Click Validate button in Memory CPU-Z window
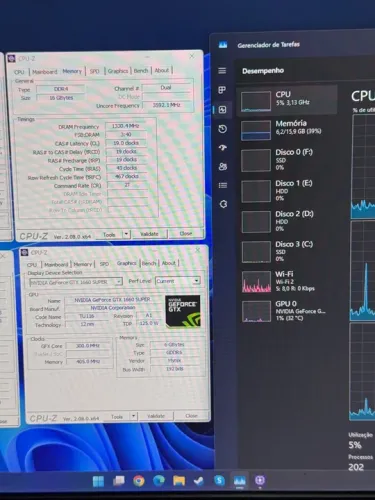 tap(149, 234)
